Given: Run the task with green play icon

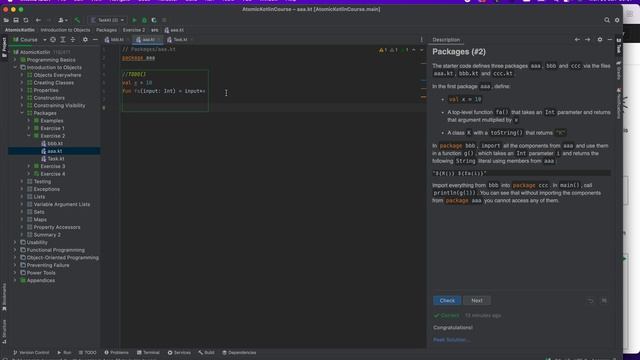Looking at the screenshot, I should tap(134, 20).
